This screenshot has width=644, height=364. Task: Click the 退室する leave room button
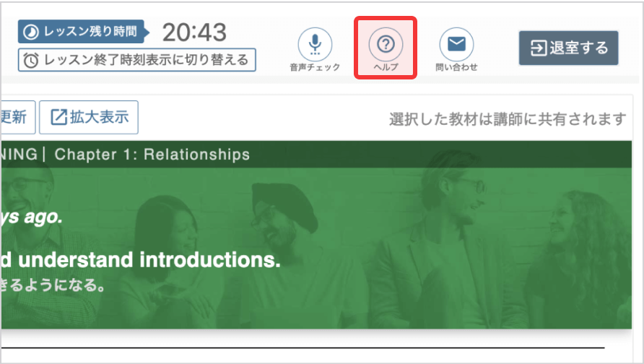pos(568,48)
